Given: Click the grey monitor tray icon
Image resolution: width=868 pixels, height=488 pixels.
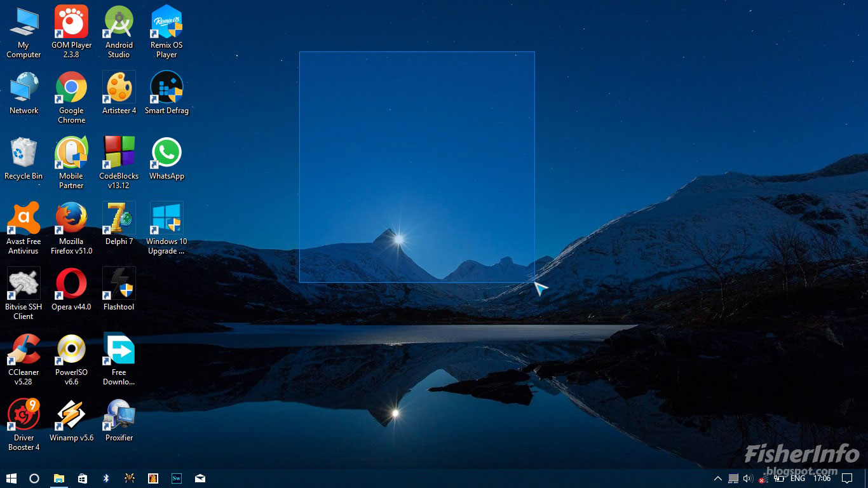Looking at the screenshot, I should coord(733,478).
